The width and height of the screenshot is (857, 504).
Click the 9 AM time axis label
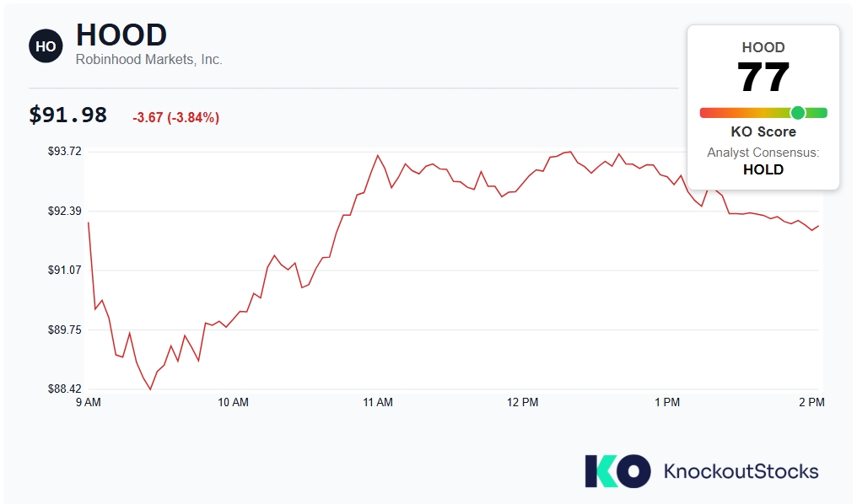click(x=88, y=402)
